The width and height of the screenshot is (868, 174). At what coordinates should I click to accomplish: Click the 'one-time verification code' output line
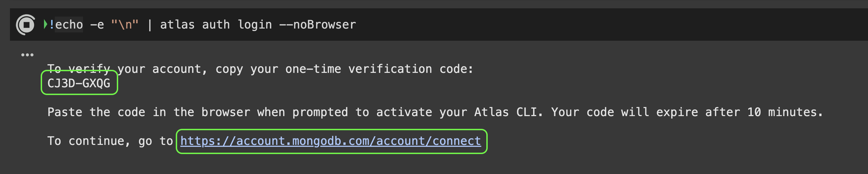click(260, 69)
